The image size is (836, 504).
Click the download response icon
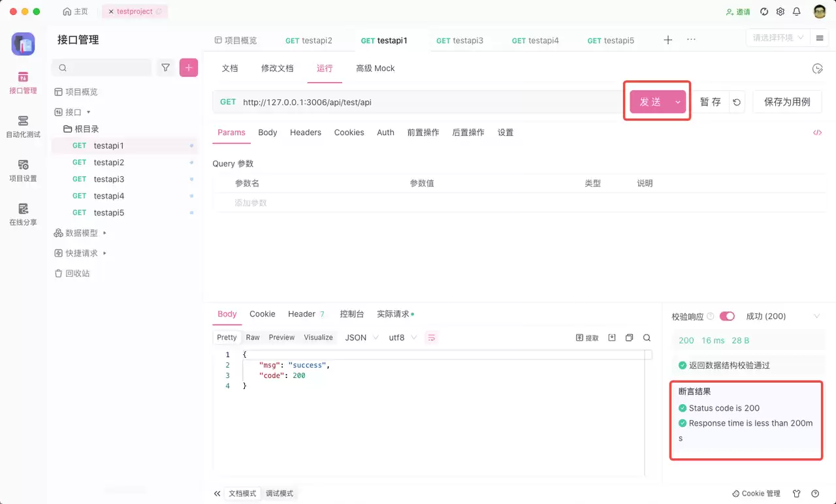(612, 338)
